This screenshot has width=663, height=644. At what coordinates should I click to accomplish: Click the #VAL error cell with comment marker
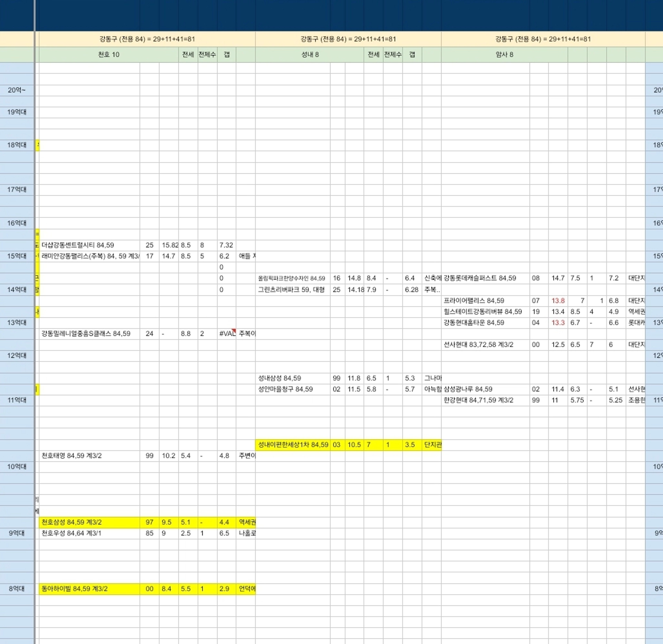coord(227,334)
